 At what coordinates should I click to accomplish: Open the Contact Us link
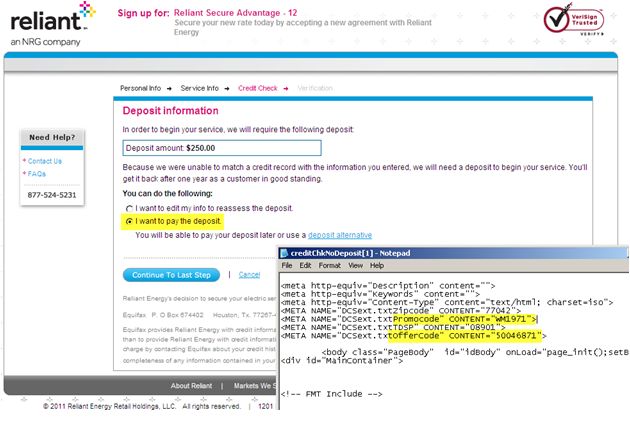pos(45,161)
